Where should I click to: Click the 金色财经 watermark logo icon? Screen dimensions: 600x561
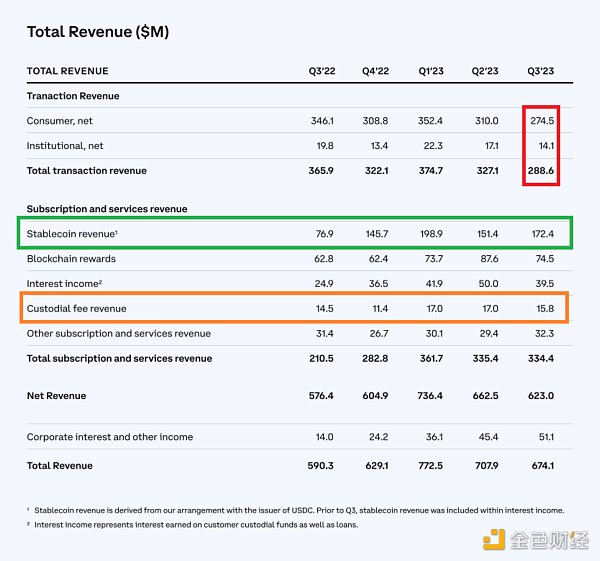(x=495, y=540)
